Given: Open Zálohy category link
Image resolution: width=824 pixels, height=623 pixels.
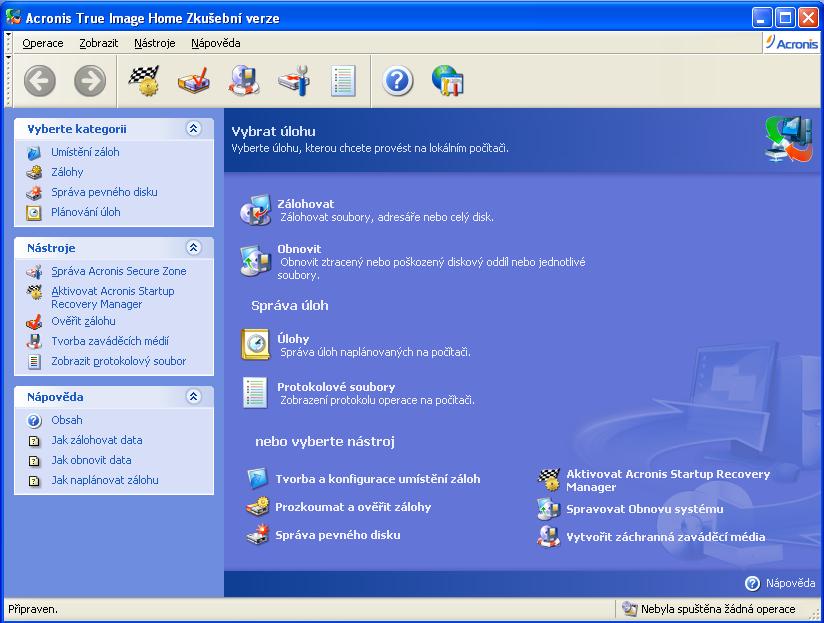Looking at the screenshot, I should tap(67, 172).
